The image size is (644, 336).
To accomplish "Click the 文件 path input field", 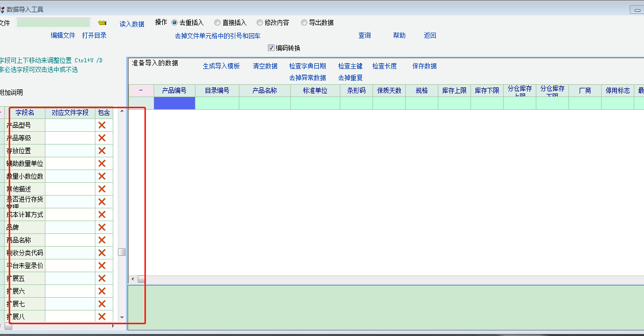I will [x=53, y=23].
